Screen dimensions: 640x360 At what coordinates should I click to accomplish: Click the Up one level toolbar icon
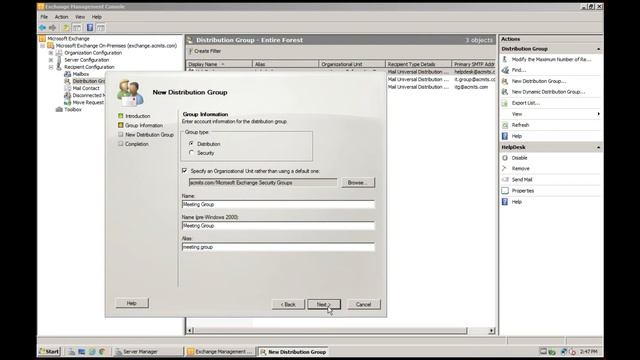pyautogui.click(x=66, y=28)
